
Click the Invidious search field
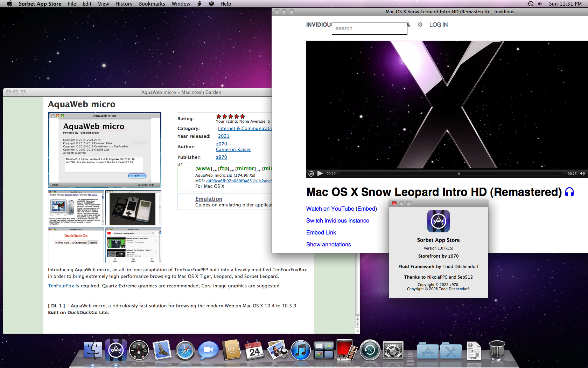(x=370, y=28)
